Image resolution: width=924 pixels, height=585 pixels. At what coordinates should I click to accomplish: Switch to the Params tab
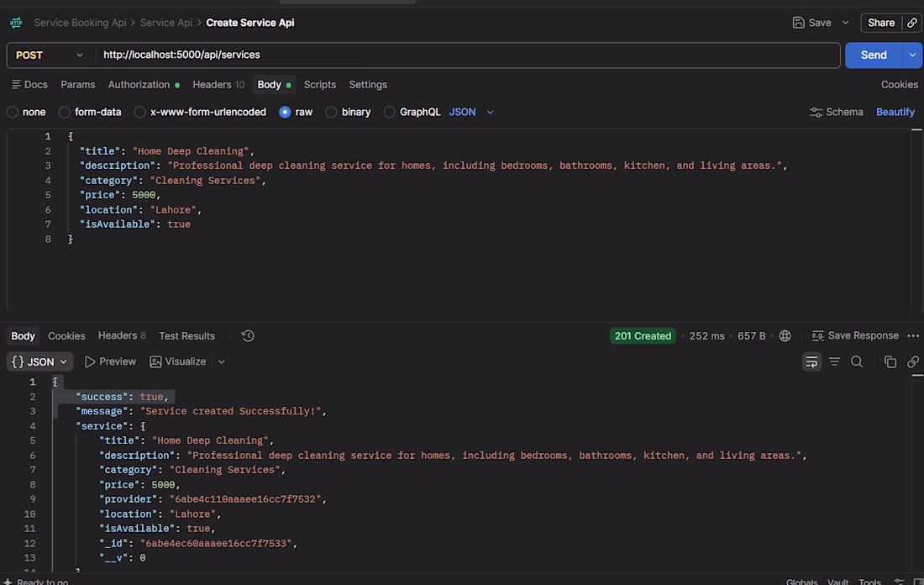coord(78,85)
